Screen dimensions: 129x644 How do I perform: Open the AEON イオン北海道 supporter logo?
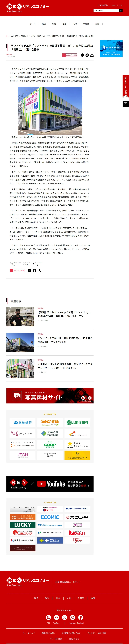(x=23, y=455)
